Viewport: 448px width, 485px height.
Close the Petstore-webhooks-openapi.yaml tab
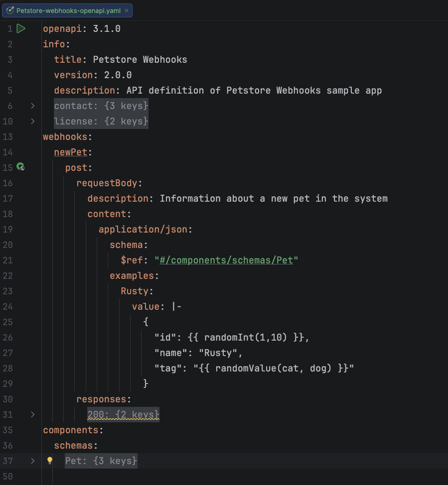(x=127, y=10)
